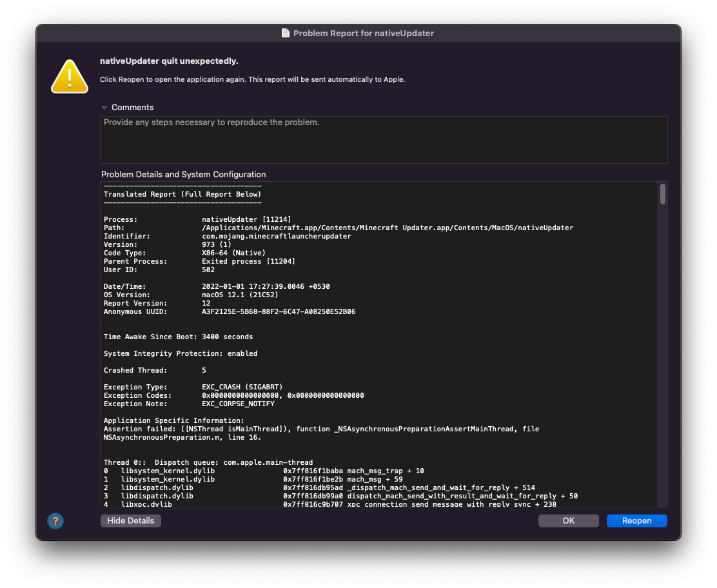Click the Exception Codes hex values
This screenshot has height=588, width=717.
283,395
